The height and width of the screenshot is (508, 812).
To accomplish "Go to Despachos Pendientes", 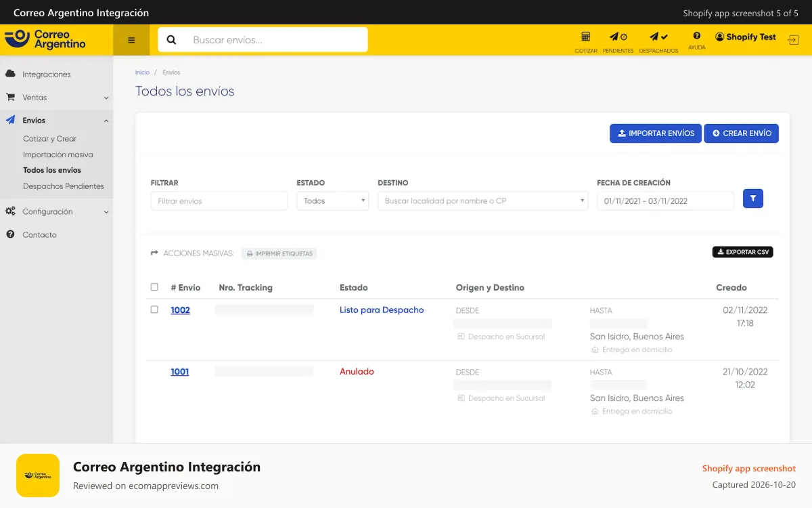I will point(64,186).
